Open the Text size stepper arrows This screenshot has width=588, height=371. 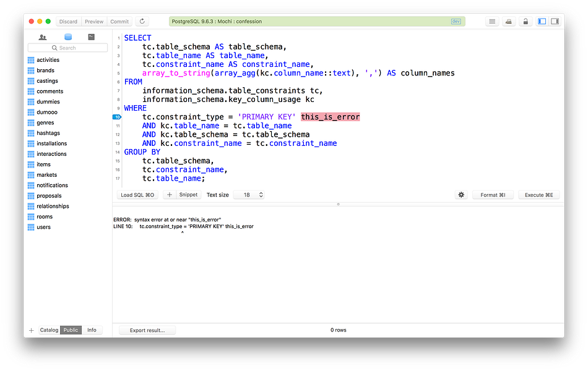click(x=261, y=195)
